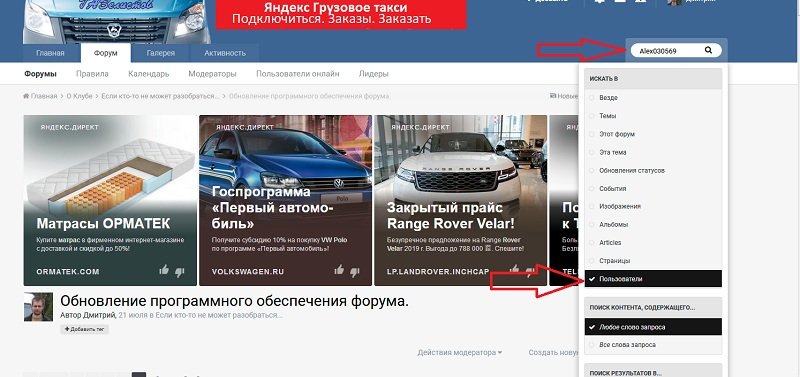Click 'ПОИСК КОНТЕНТА, СОДЕРЖАЩЕГО...' header
Screen dimensions: 800x377
pos(653,308)
